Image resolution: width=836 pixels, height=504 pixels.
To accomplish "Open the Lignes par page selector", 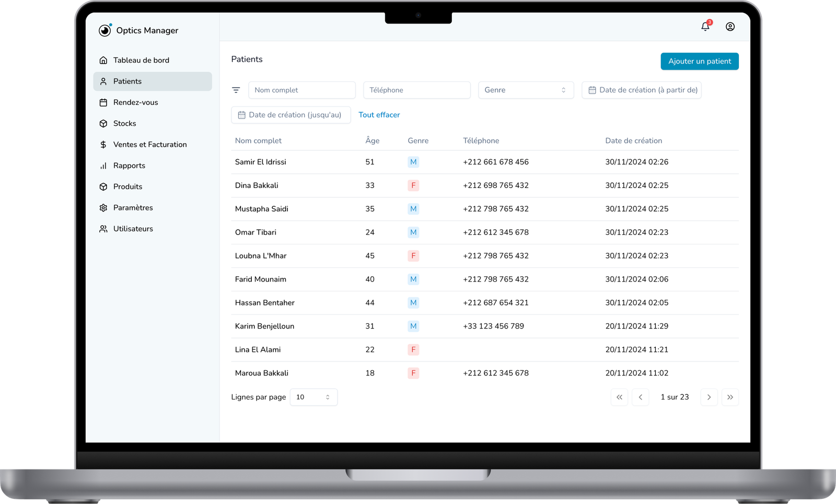I will pyautogui.click(x=313, y=397).
